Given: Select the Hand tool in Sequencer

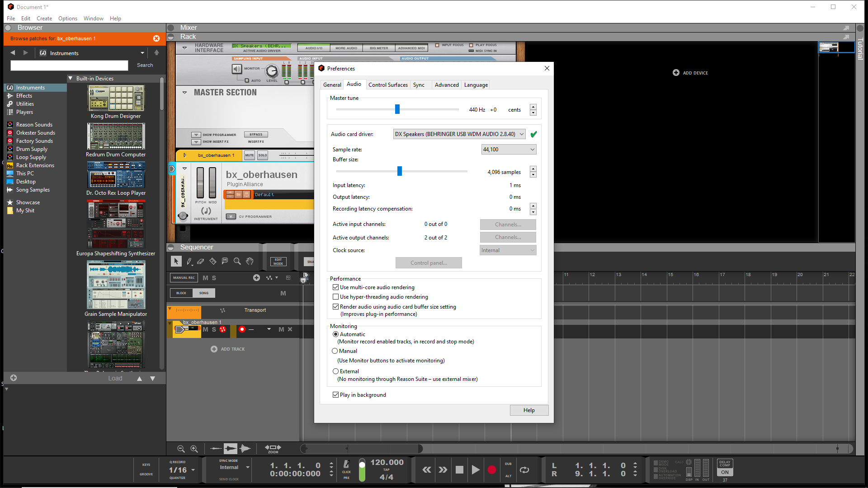Looking at the screenshot, I should 250,261.
